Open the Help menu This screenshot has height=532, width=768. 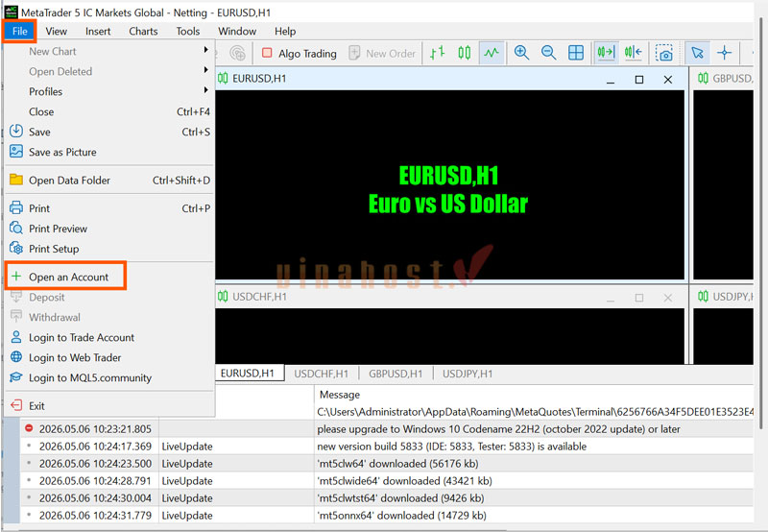pos(285,32)
